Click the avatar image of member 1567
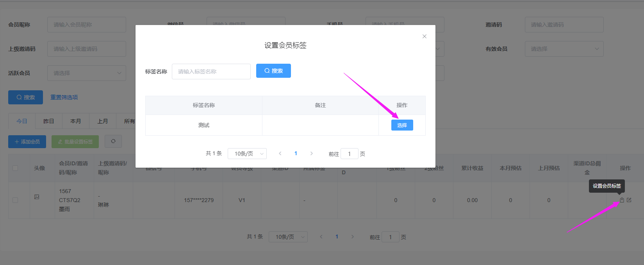 coord(37,197)
